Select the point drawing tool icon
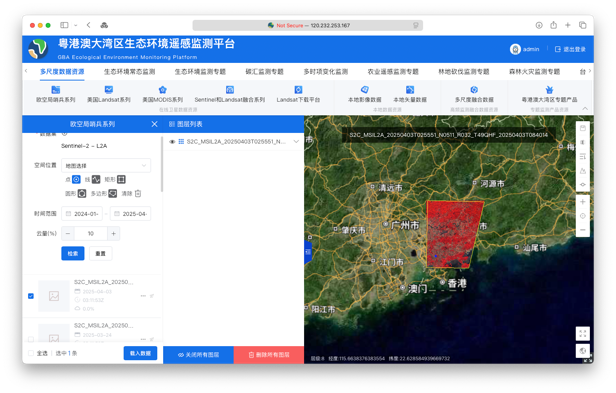Viewport: 616px width, 393px height. (x=76, y=180)
